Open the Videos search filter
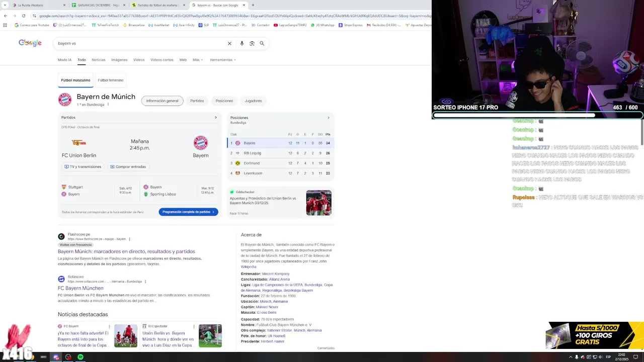 pos(139,60)
